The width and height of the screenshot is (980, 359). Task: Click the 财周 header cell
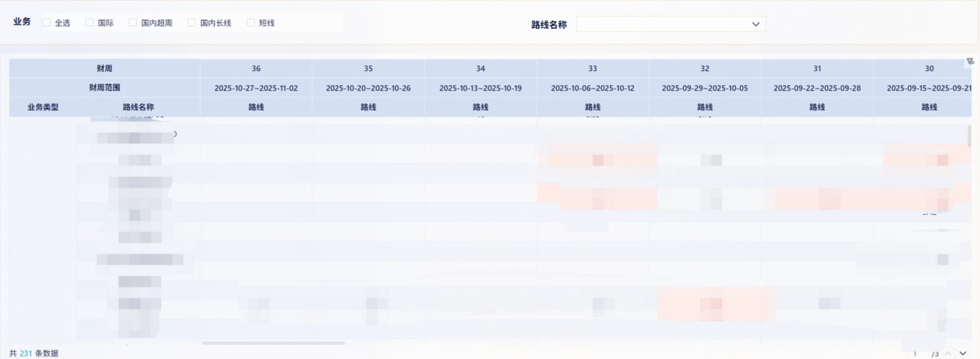105,69
